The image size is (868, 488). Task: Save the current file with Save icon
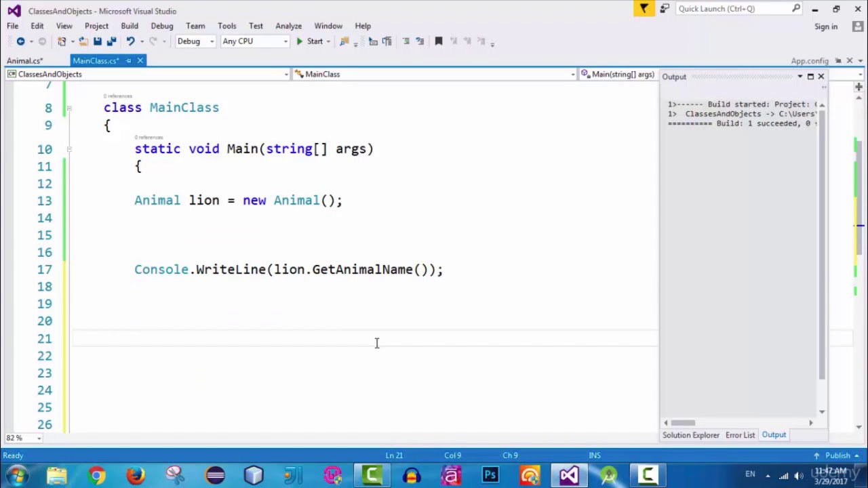point(98,41)
